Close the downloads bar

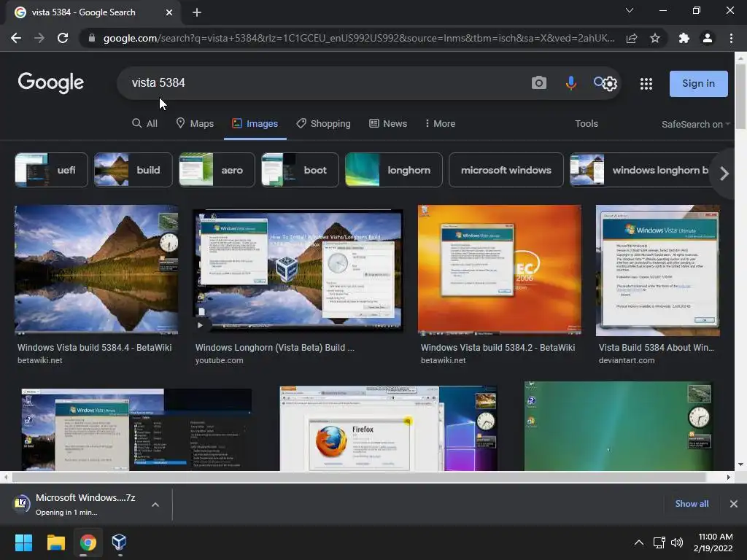pos(734,504)
